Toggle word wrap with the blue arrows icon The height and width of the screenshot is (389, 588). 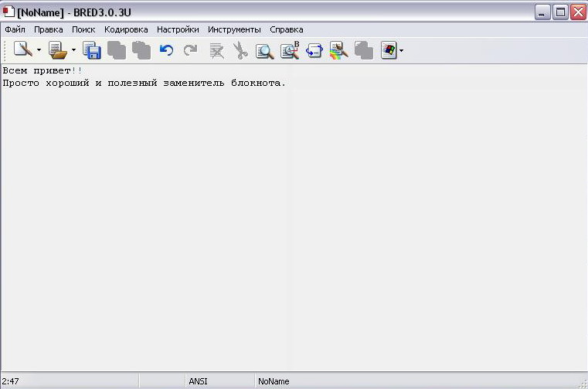(314, 50)
